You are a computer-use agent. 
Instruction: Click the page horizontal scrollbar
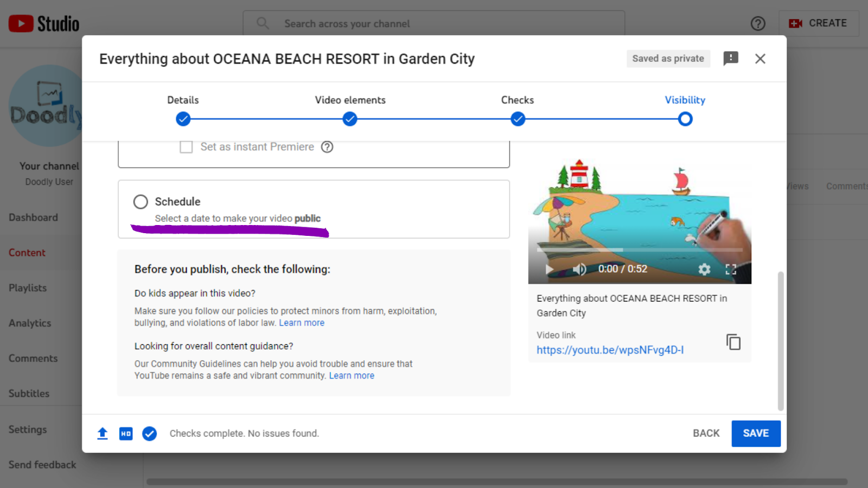coord(496,481)
